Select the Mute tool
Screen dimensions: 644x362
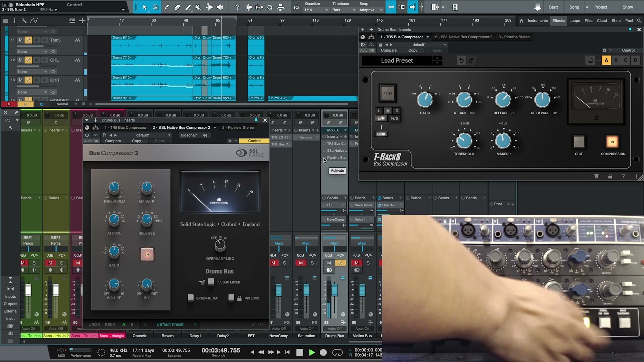pos(198,7)
